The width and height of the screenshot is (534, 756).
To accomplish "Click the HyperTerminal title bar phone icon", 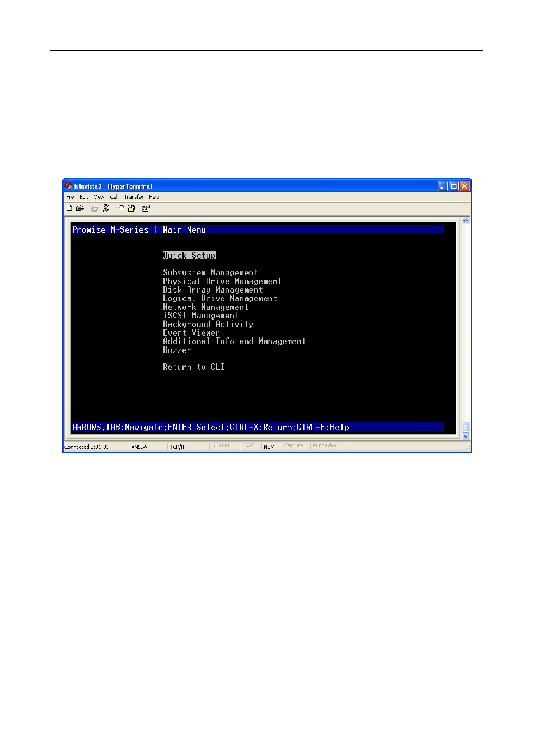I will point(68,186).
